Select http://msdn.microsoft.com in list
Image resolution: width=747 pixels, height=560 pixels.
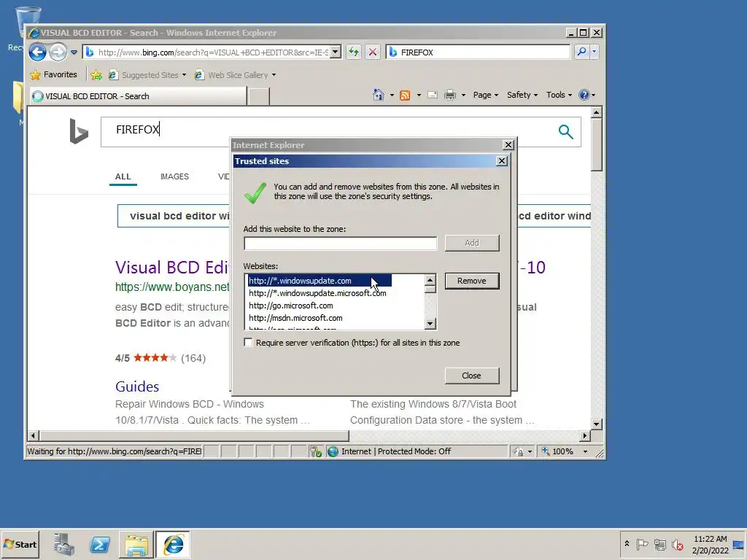point(295,318)
